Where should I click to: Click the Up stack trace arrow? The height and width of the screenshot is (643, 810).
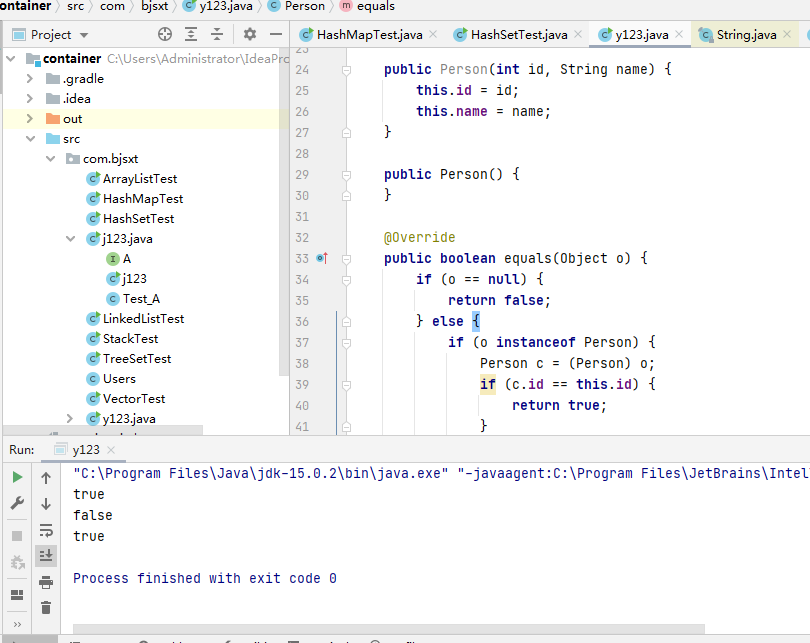[46, 478]
